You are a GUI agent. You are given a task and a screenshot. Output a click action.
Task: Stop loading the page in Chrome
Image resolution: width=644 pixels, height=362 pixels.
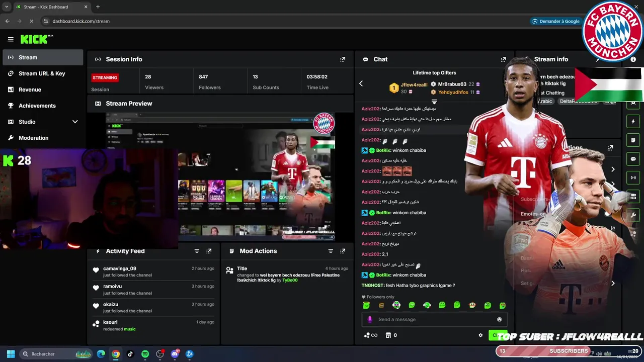pyautogui.click(x=31, y=21)
